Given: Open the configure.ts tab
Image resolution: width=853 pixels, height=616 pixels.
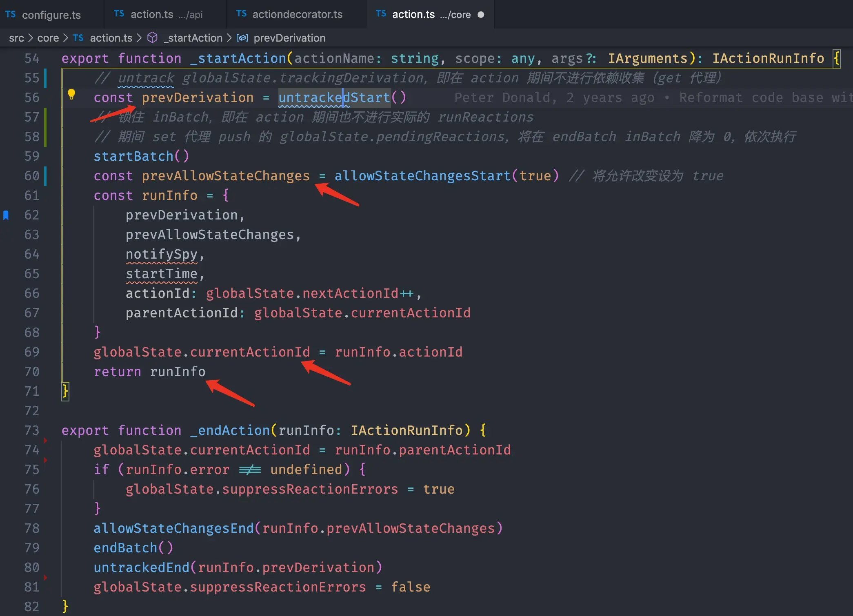Looking at the screenshot, I should click(51, 15).
